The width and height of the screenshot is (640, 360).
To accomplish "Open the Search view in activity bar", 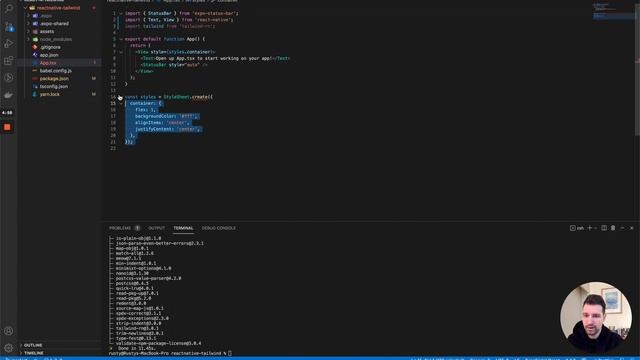I will click(9, 9).
